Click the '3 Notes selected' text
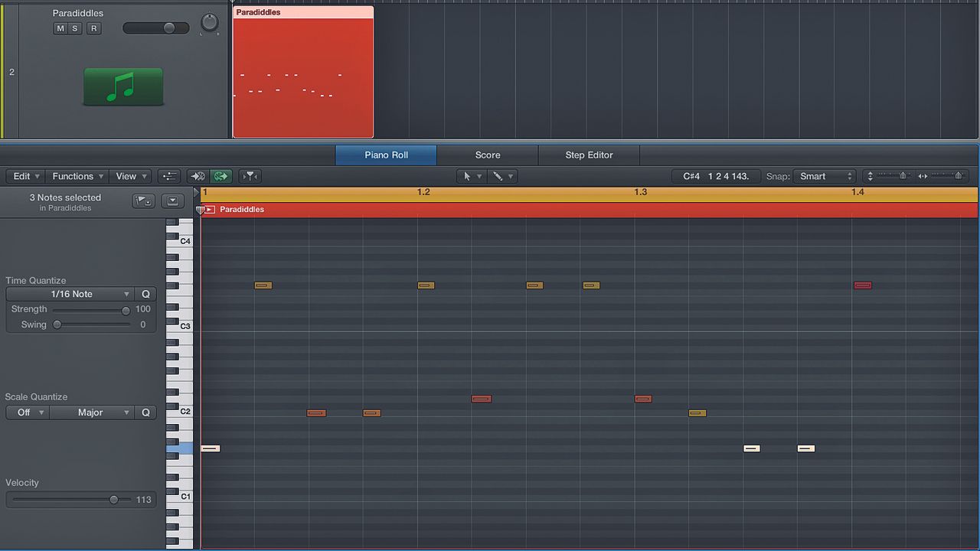Image resolution: width=980 pixels, height=551 pixels. click(65, 197)
